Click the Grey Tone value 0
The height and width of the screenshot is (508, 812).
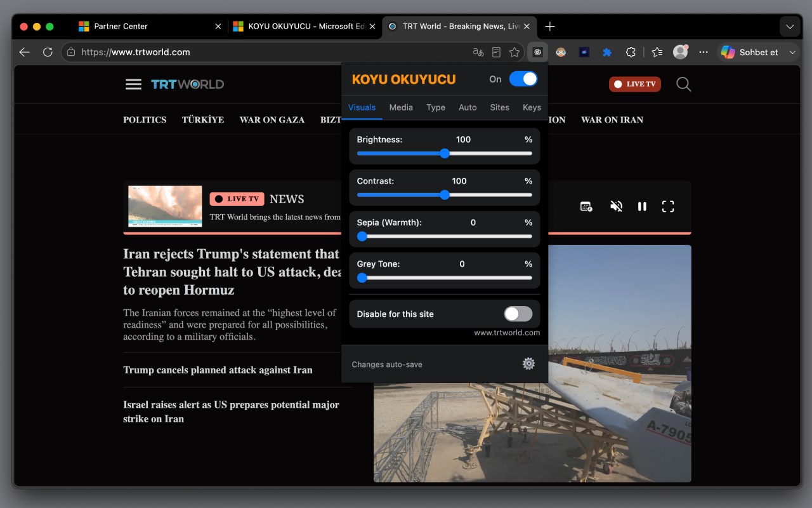462,264
